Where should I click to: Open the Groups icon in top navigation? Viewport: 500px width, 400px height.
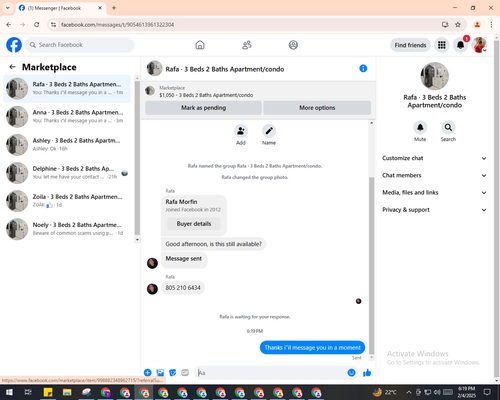[293, 45]
